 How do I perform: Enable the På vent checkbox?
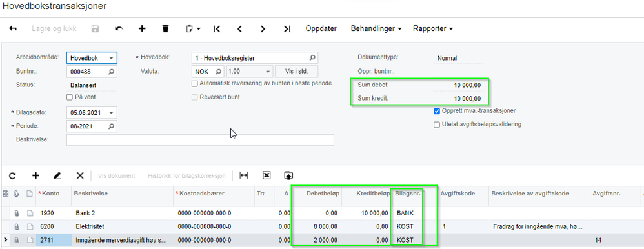tap(70, 97)
